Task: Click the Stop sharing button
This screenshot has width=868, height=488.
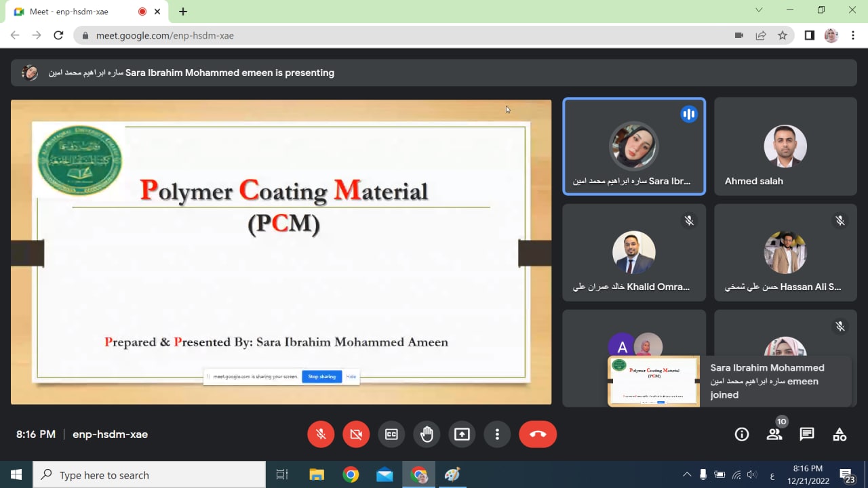Action: coord(321,376)
